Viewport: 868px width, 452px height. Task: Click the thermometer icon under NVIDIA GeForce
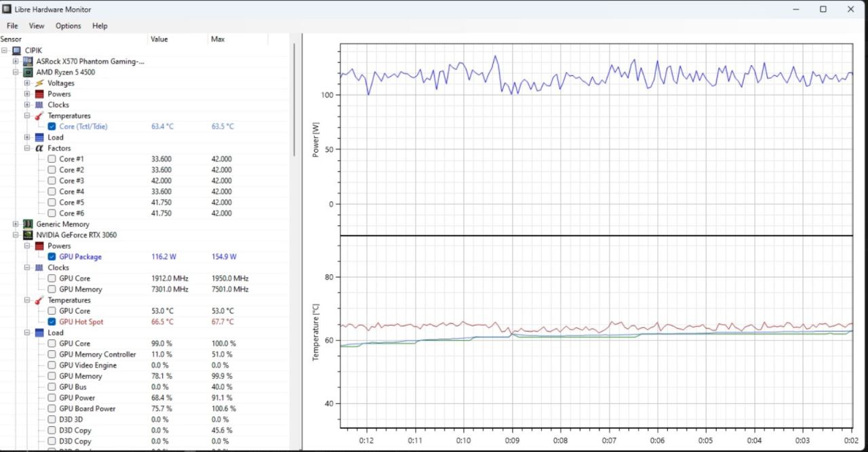[x=39, y=300]
